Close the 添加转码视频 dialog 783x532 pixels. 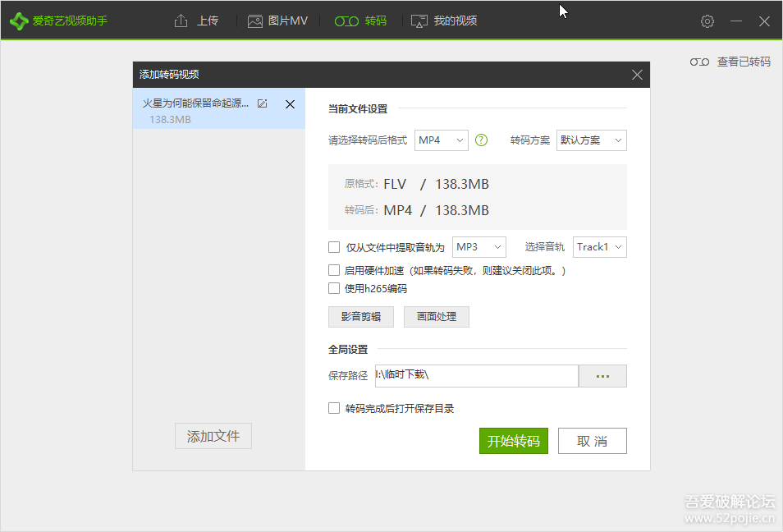(637, 75)
